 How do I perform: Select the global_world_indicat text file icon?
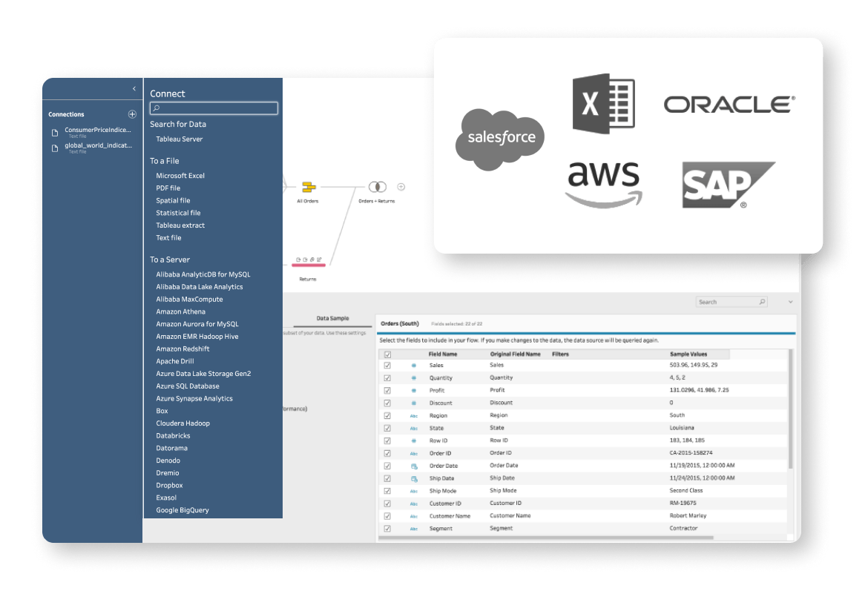pos(55,148)
